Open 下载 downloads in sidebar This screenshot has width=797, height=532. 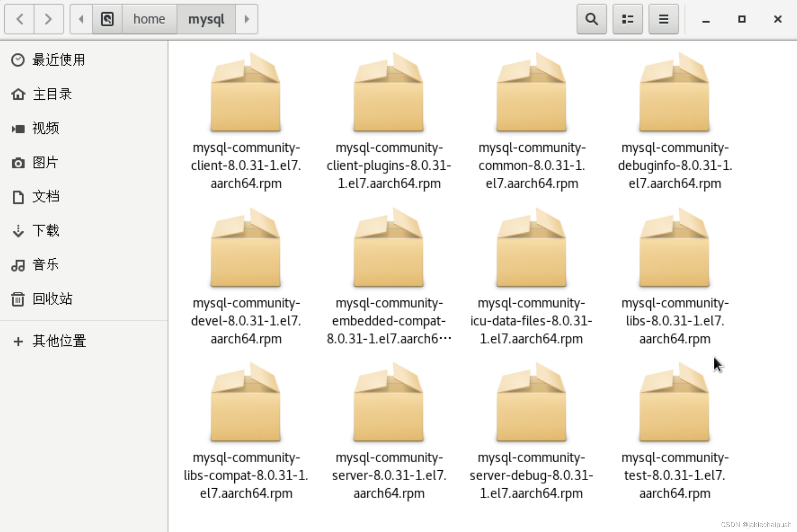pos(84,230)
